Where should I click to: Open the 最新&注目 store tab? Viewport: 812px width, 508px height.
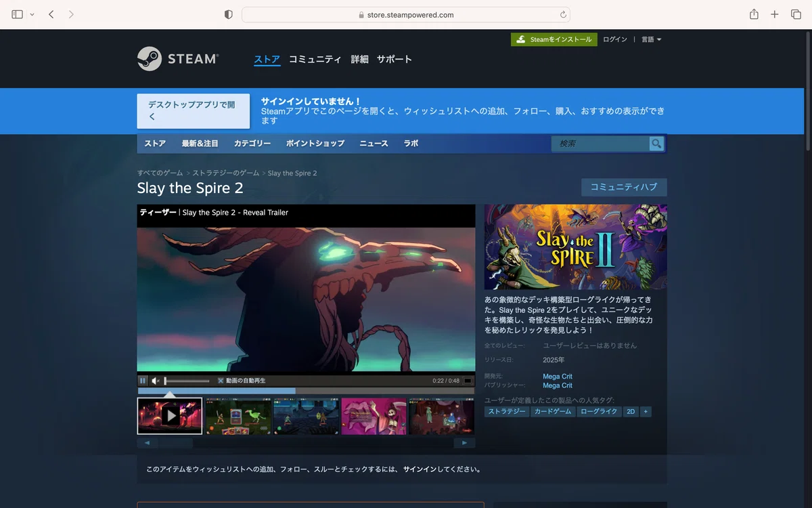(x=200, y=144)
